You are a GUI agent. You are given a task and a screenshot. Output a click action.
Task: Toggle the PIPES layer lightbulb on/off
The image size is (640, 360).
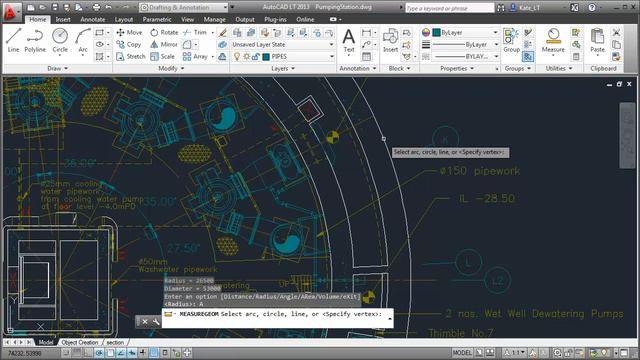click(x=237, y=57)
